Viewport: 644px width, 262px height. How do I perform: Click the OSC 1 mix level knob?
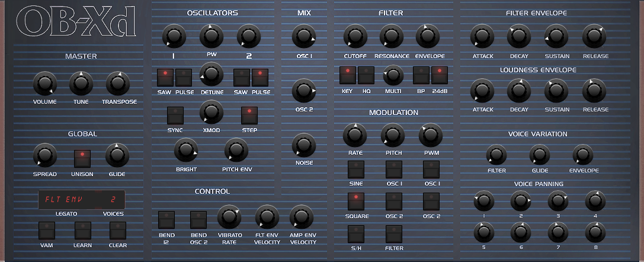click(304, 36)
